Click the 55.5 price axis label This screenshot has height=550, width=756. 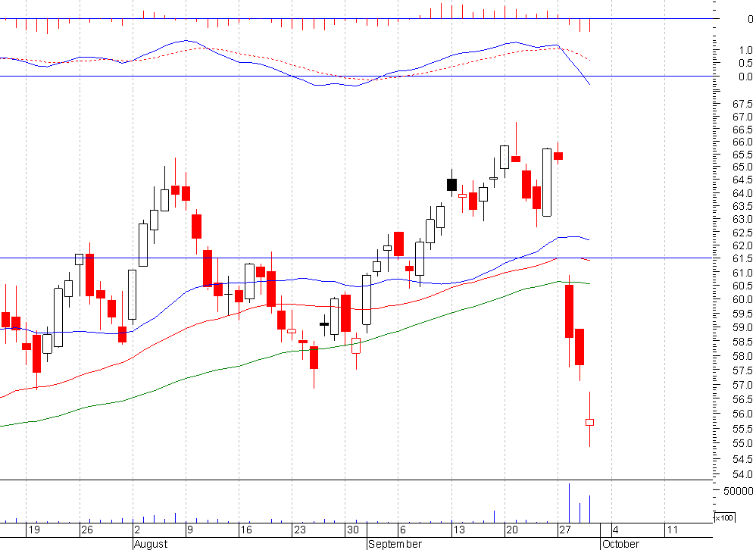coord(742,429)
